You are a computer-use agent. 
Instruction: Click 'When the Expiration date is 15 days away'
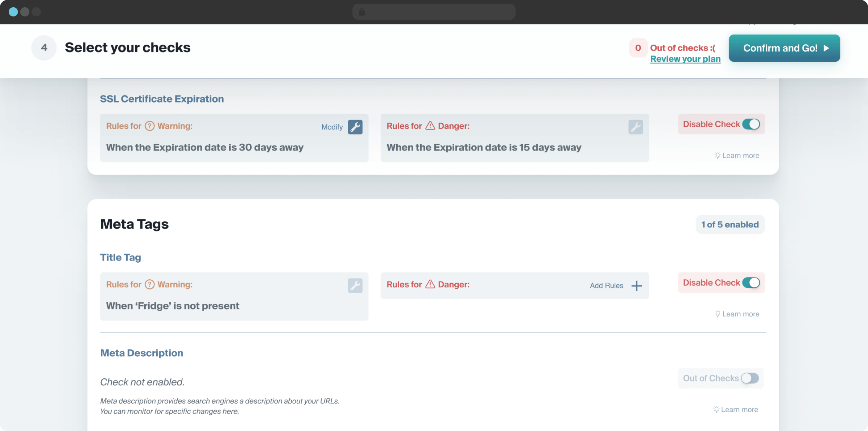click(x=484, y=147)
